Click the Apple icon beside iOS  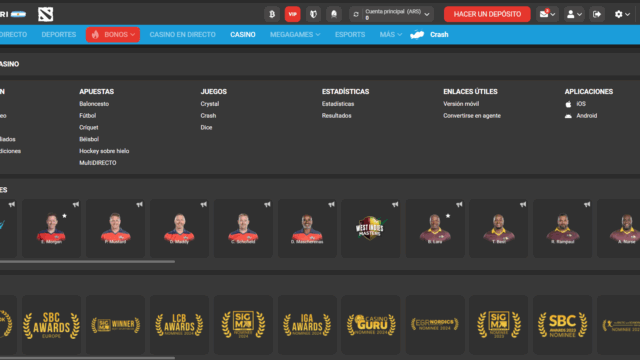(568, 104)
